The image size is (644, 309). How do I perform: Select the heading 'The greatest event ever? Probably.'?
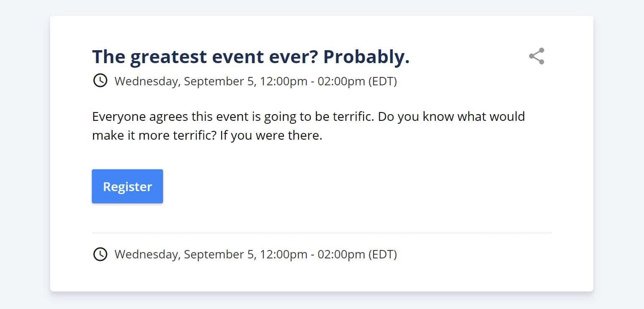point(251,57)
